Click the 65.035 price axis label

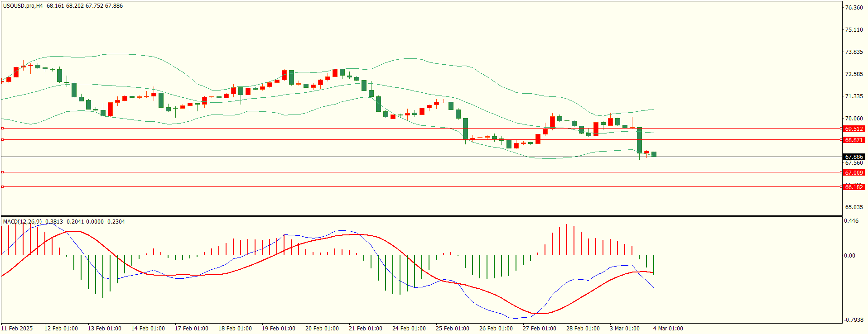(854, 207)
